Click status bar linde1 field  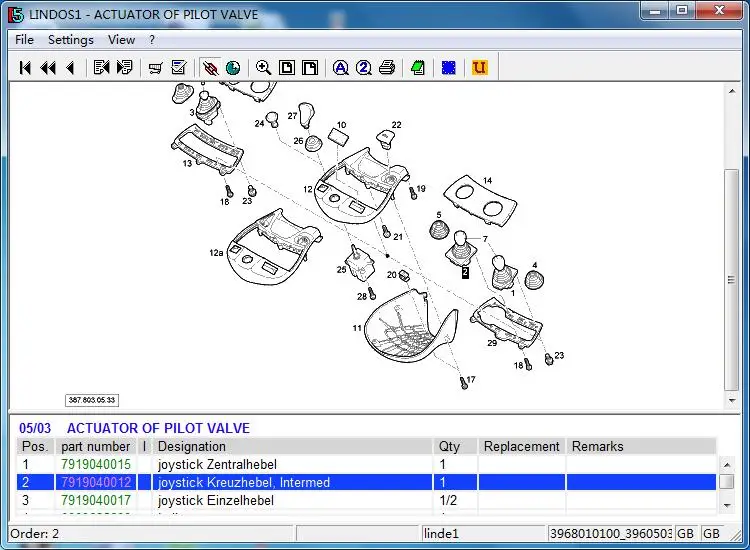pos(483,533)
